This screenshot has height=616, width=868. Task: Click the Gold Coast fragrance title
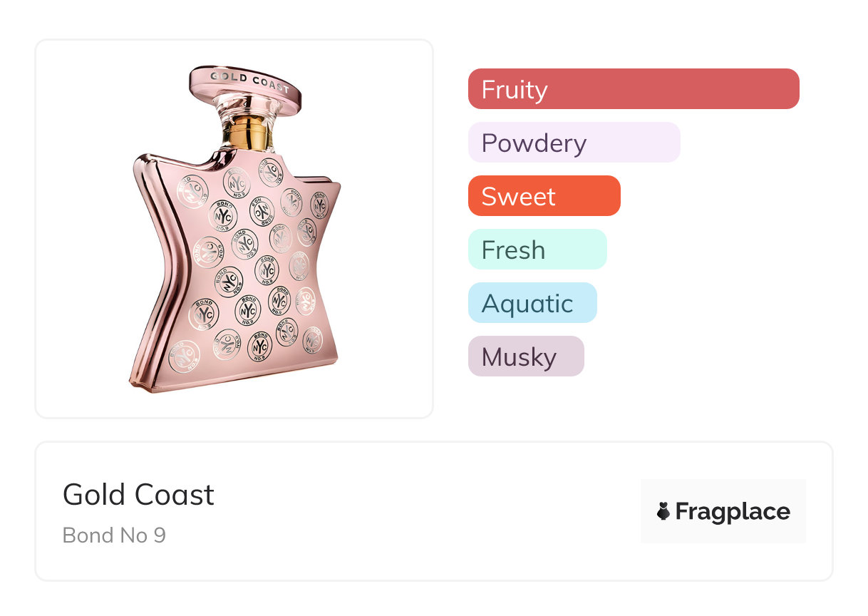138,495
